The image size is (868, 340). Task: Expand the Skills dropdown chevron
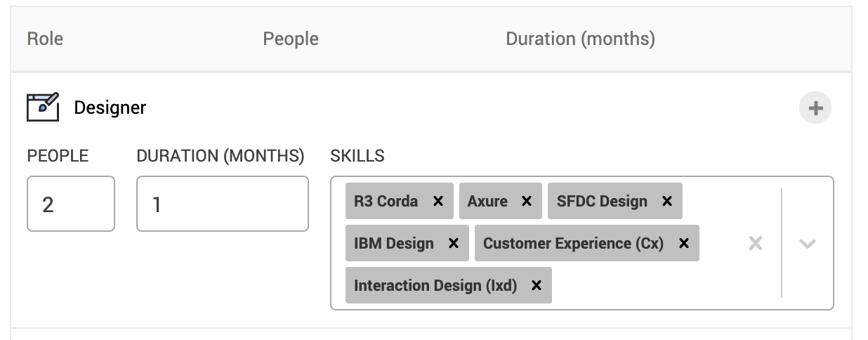pyautogui.click(x=808, y=244)
